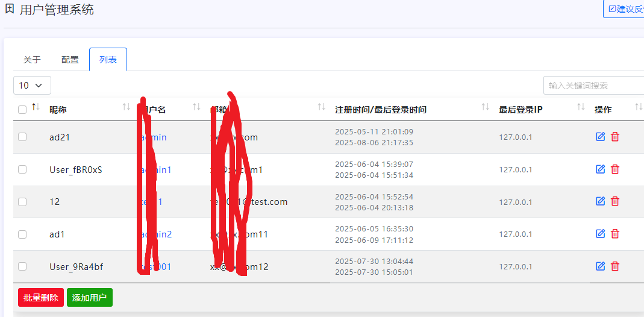Edit the ad1 user row
The width and height of the screenshot is (644, 317).
(601, 234)
